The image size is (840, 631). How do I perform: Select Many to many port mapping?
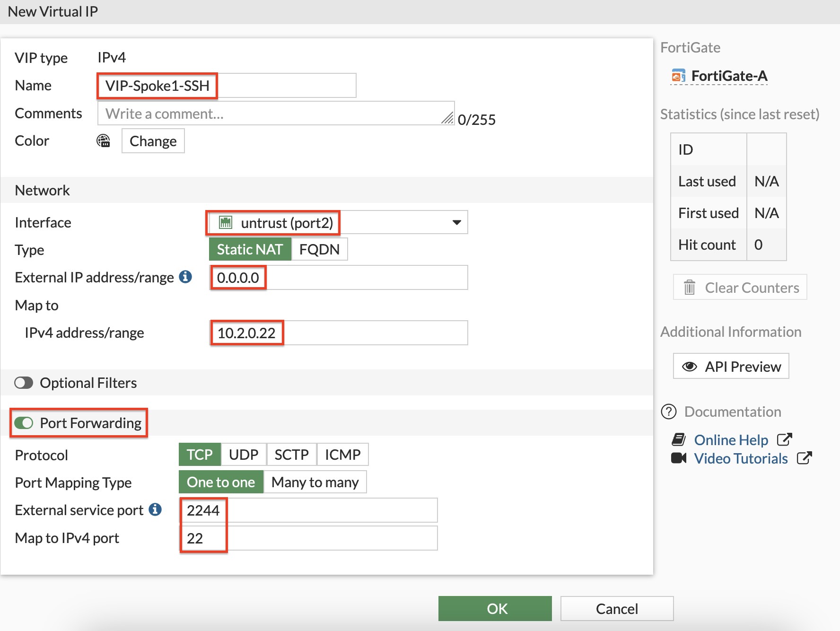315,482
